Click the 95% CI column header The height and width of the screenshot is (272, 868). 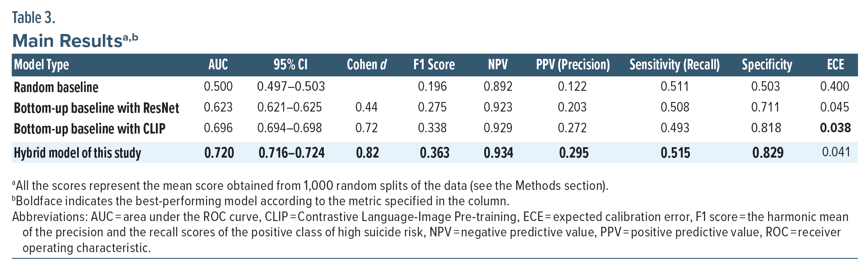pyautogui.click(x=291, y=65)
